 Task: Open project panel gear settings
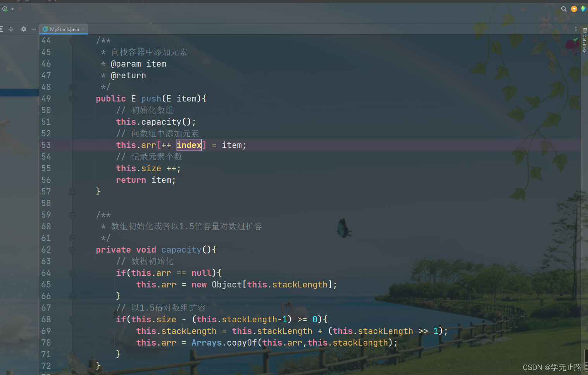pyautogui.click(x=23, y=29)
